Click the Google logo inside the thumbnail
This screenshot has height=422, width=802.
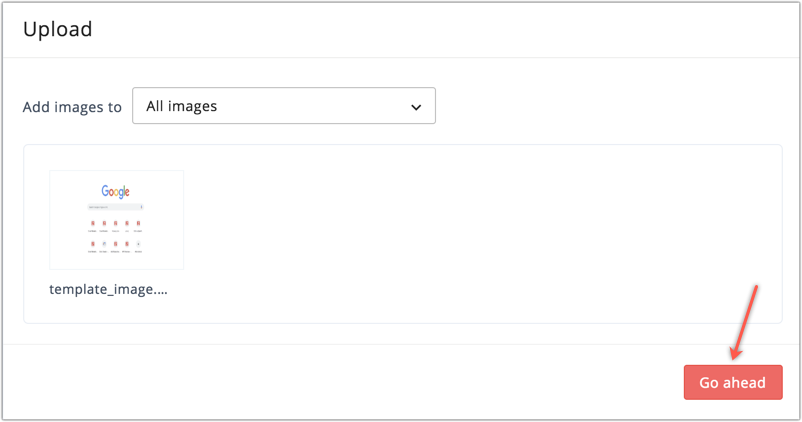point(116,191)
